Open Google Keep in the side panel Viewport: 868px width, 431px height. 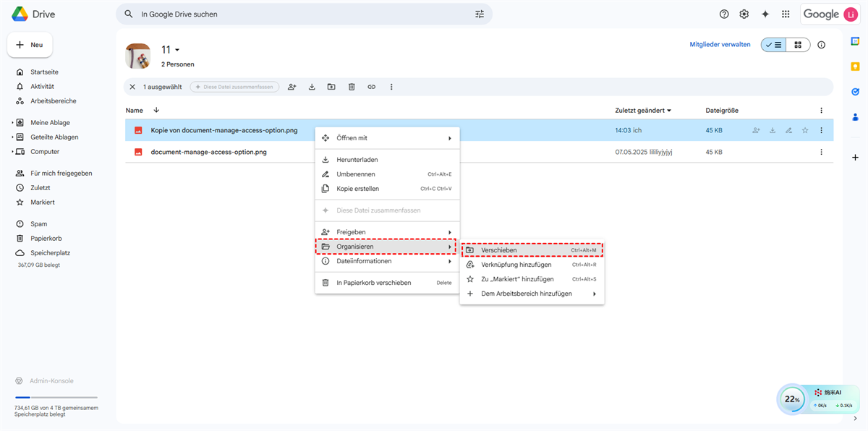[x=855, y=67]
